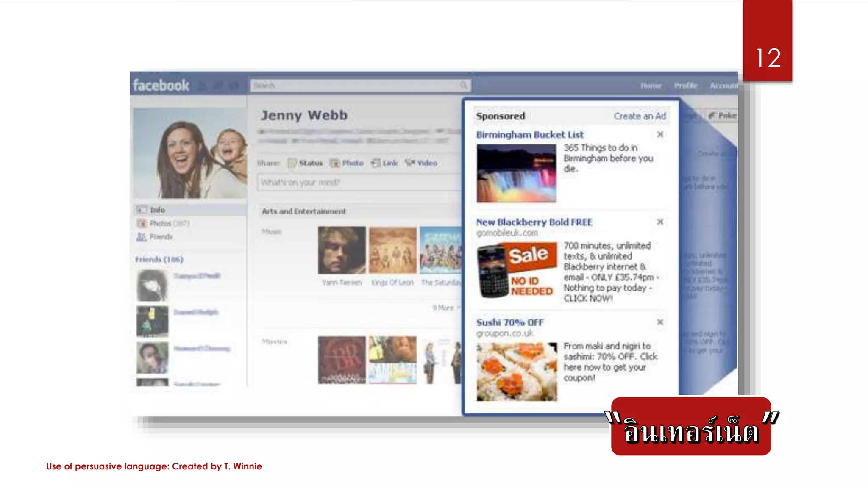The height and width of the screenshot is (488, 868).
Task: Select the Photo share icon
Action: (335, 163)
